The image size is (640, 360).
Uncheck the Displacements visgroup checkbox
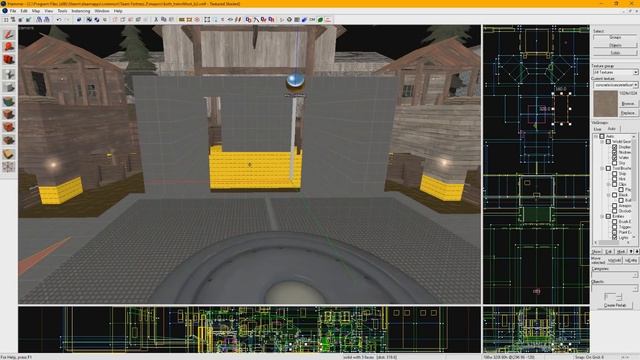tap(614, 147)
